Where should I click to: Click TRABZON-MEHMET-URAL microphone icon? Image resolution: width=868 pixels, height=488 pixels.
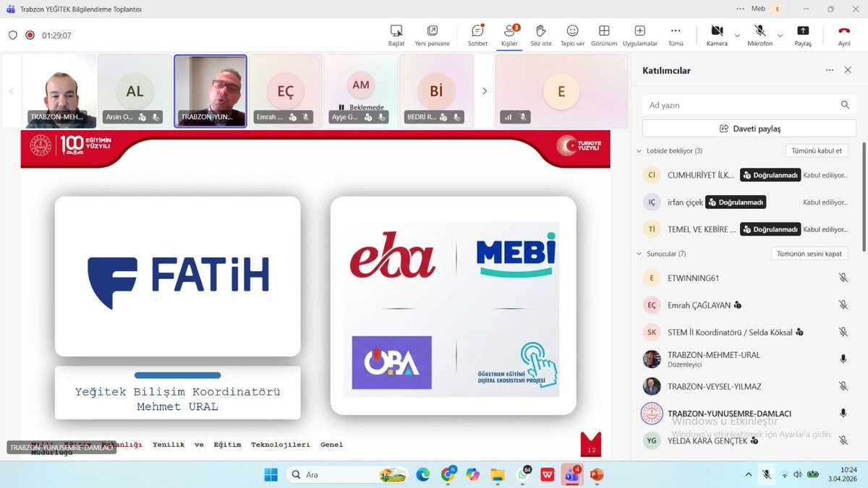click(x=843, y=359)
